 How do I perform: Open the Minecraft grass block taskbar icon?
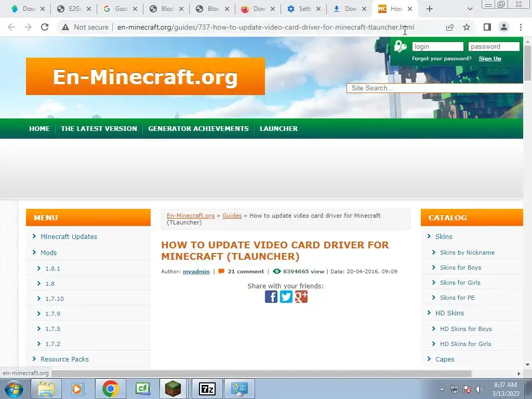tap(173, 389)
